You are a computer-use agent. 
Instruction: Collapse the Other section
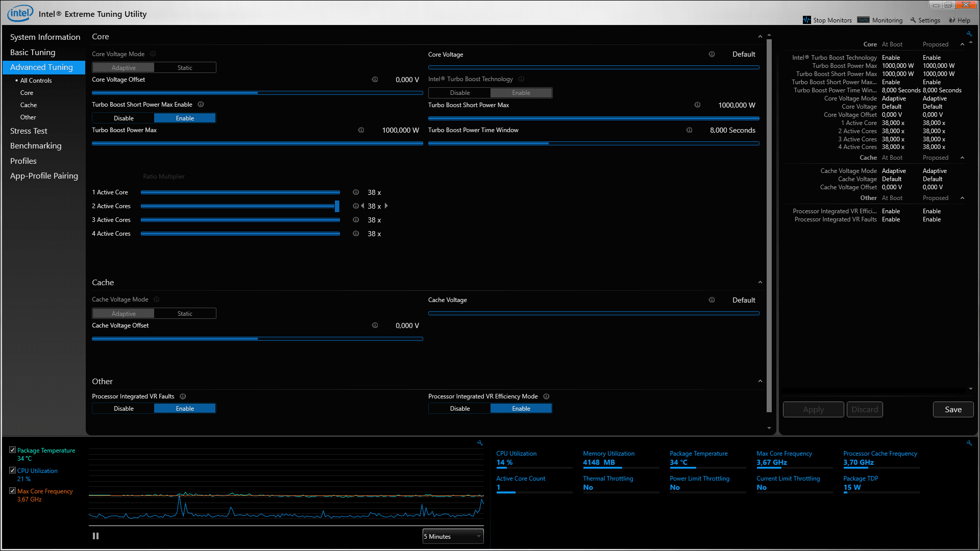760,381
